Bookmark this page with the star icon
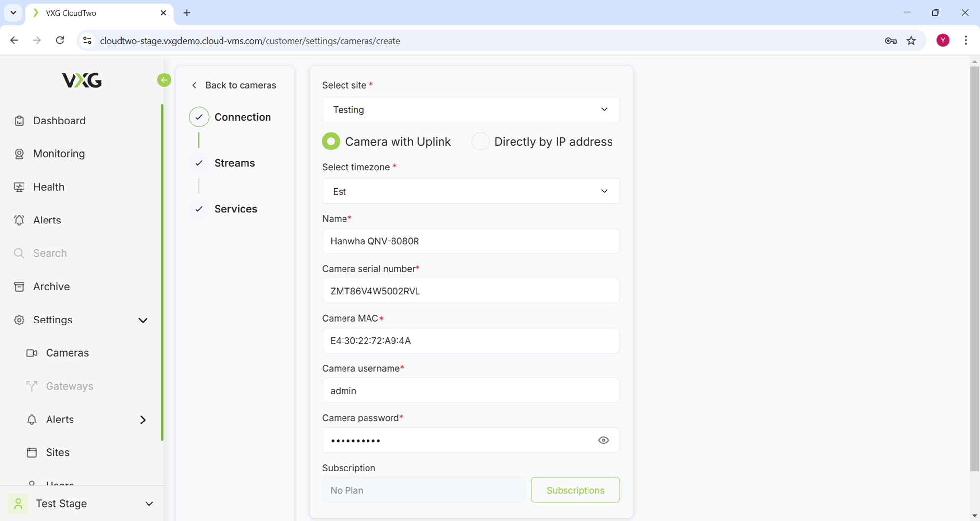The image size is (980, 521). pyautogui.click(x=911, y=41)
